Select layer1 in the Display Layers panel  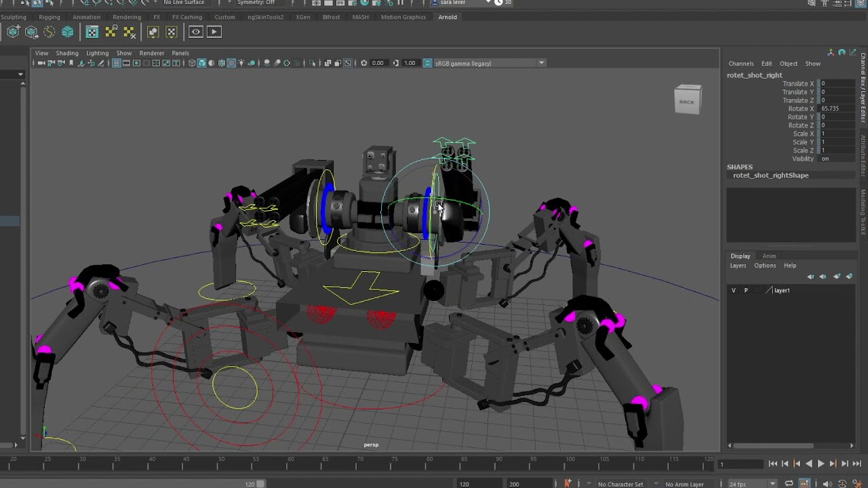point(783,290)
